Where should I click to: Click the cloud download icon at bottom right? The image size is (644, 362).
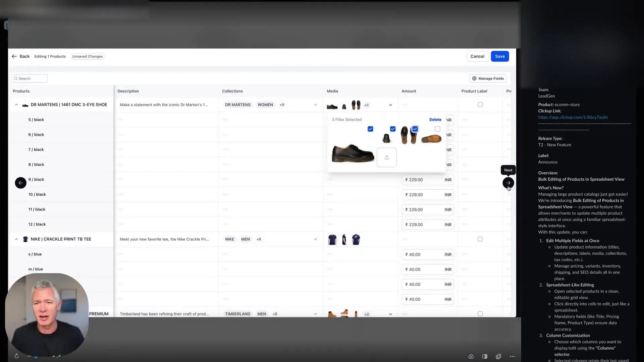[x=471, y=356]
